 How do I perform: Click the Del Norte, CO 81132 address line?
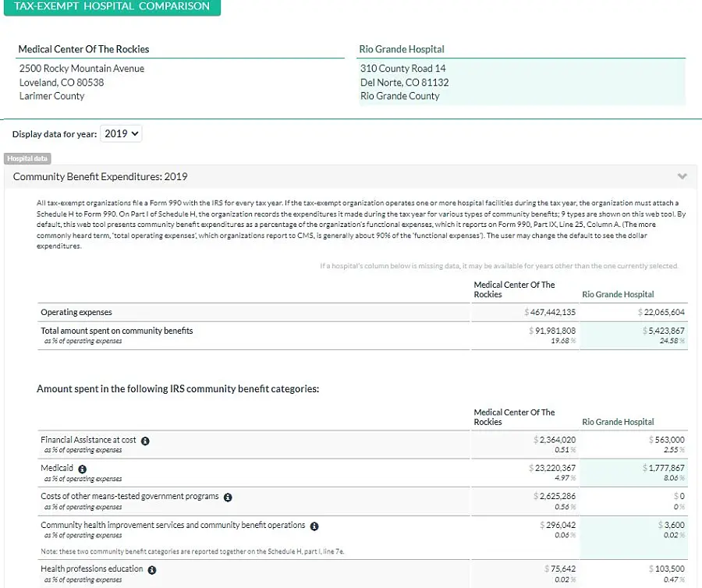pyautogui.click(x=404, y=83)
